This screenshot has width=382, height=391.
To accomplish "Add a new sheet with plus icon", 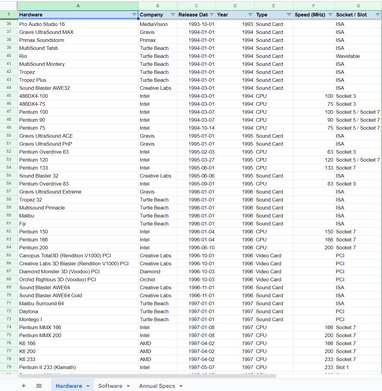I will pos(23,386).
